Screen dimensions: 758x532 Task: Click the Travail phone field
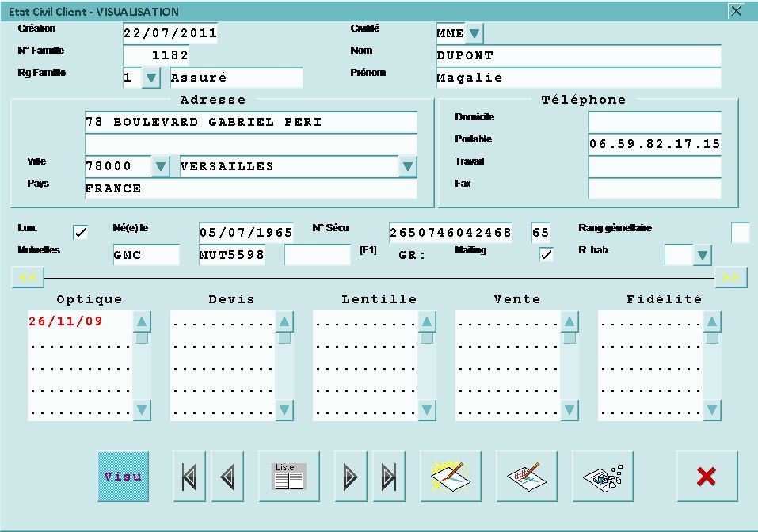click(655, 166)
